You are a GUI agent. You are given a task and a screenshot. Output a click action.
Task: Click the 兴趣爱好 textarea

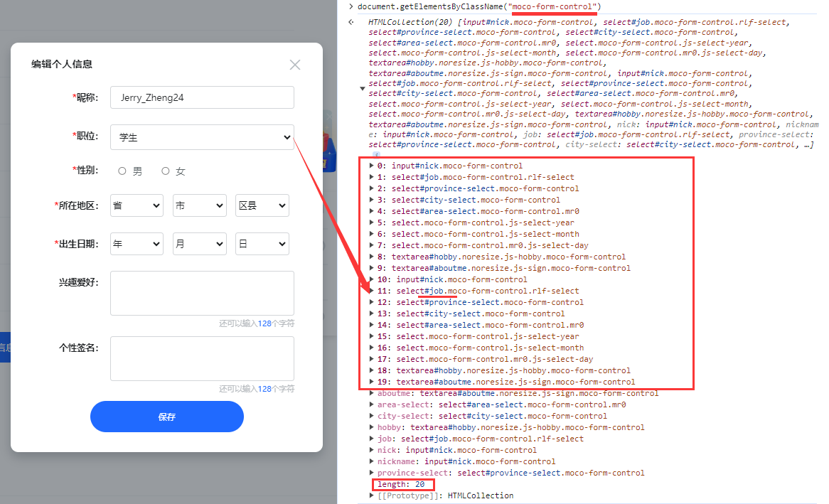pos(202,293)
